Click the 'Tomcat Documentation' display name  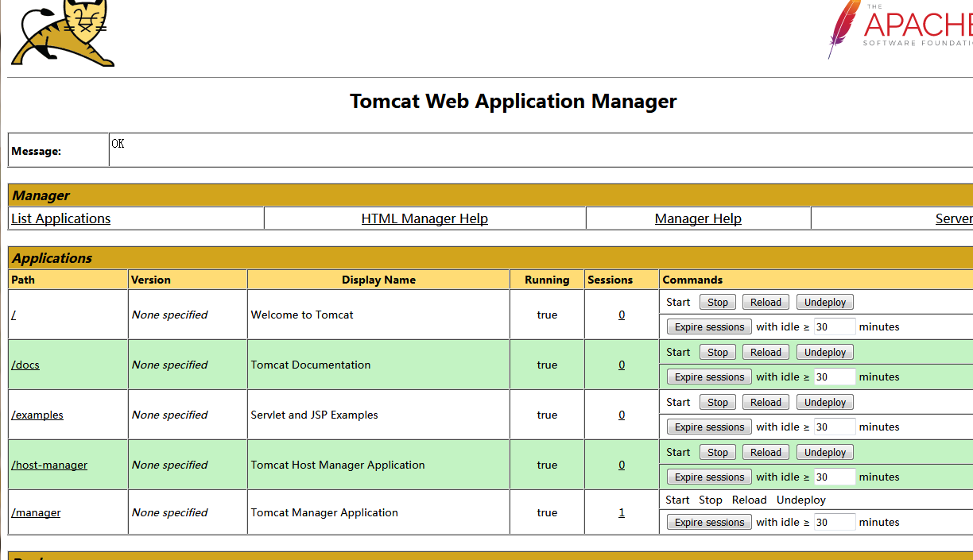pyautogui.click(x=311, y=365)
